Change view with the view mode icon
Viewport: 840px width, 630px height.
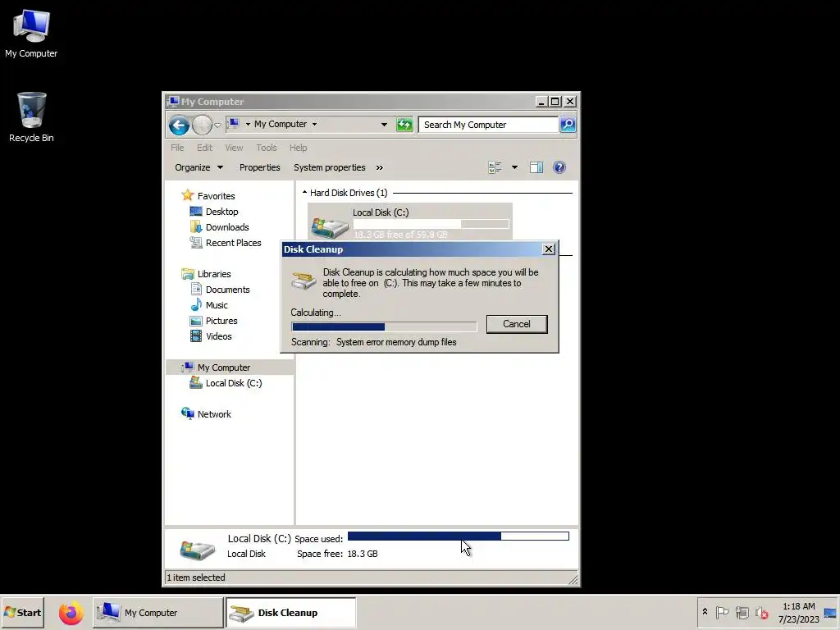[495, 167]
